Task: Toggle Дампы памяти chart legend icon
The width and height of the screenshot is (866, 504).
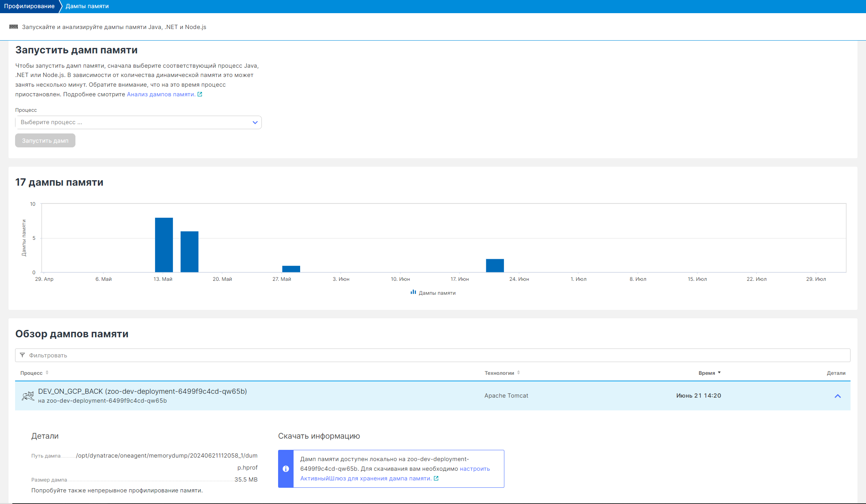Action: coord(413,292)
